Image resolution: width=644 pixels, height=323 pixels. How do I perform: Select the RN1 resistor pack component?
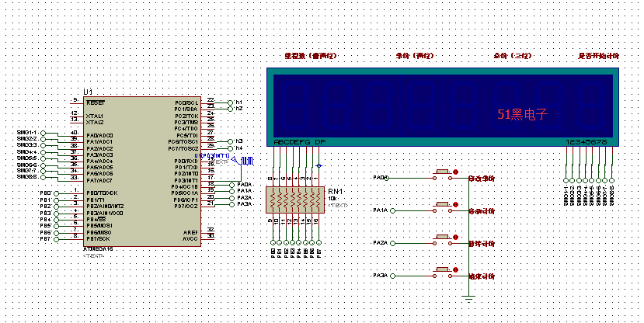295,200
